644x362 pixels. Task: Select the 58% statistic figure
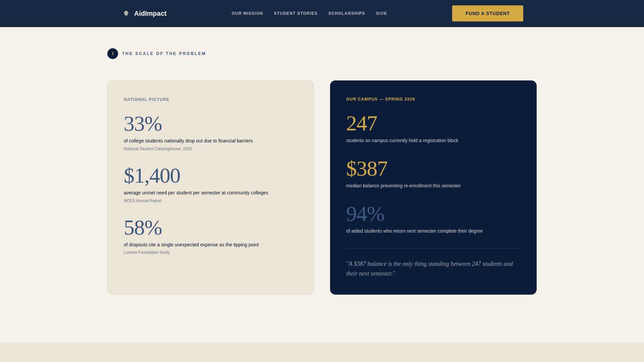143,228
